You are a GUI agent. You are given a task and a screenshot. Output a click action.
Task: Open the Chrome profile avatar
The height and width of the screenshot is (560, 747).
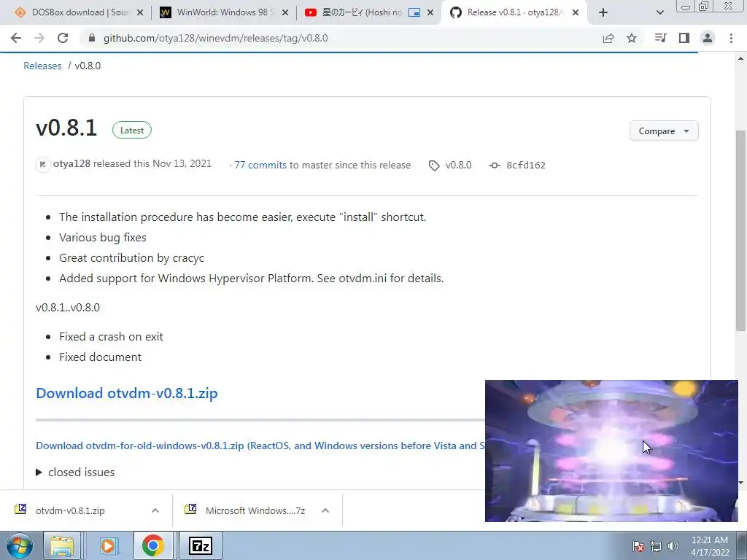(x=708, y=38)
